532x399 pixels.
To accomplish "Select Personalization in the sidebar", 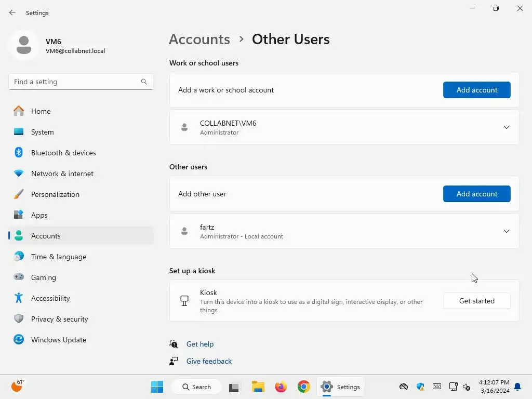I will [x=55, y=194].
